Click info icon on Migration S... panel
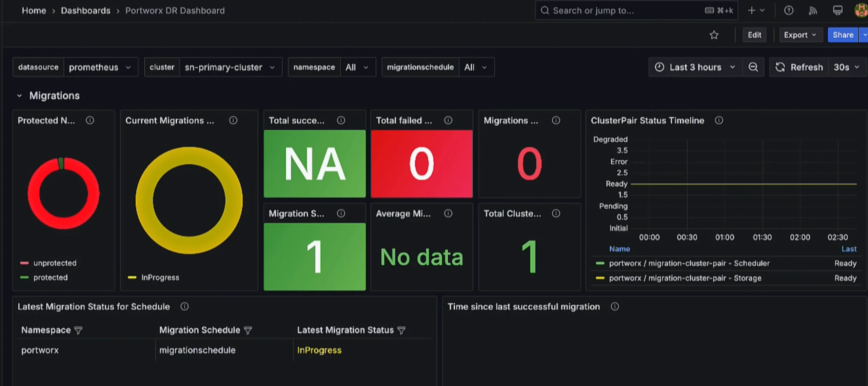Screen dimensions: 868x386 click(341, 213)
